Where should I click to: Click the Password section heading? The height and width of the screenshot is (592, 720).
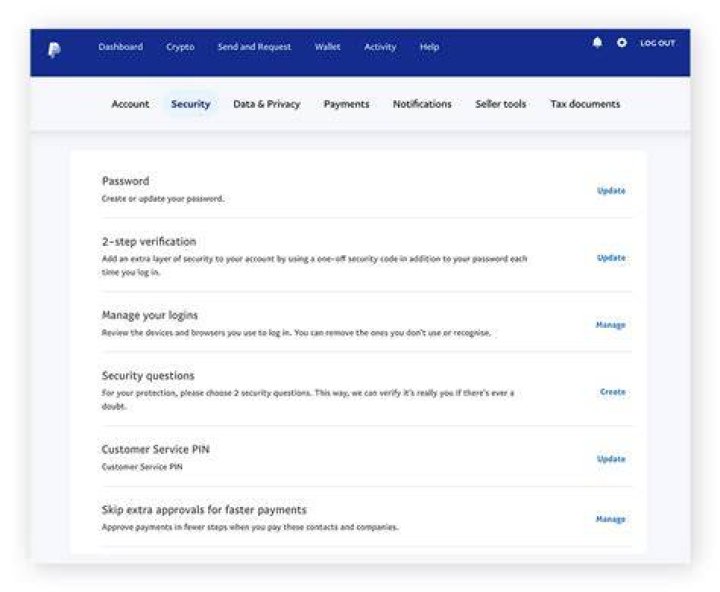point(125,181)
